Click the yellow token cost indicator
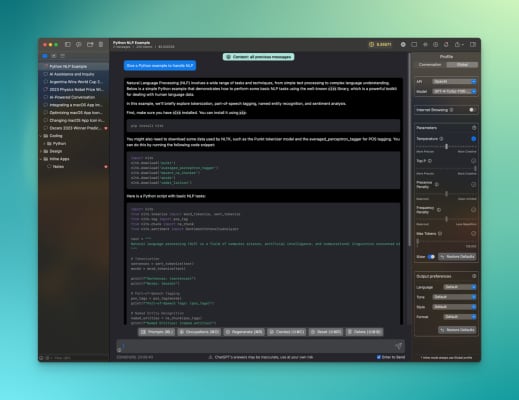Viewport: 519px width, 400px height. click(x=380, y=44)
